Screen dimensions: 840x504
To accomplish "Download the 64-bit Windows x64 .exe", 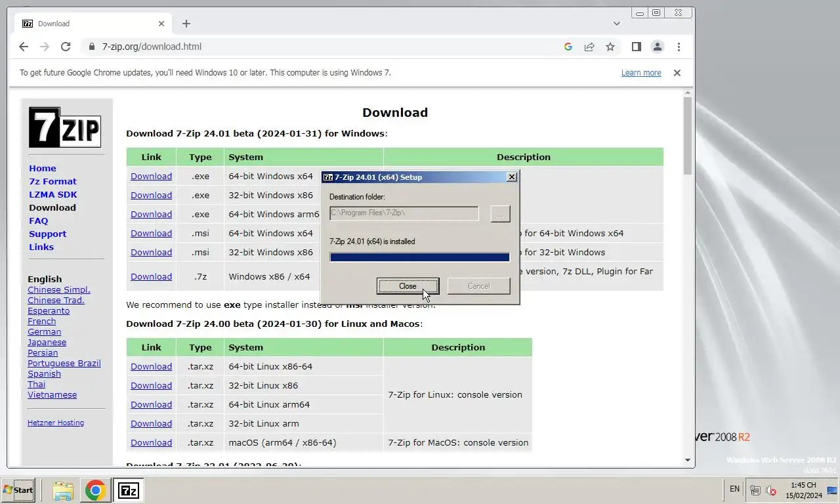I will (x=151, y=177).
